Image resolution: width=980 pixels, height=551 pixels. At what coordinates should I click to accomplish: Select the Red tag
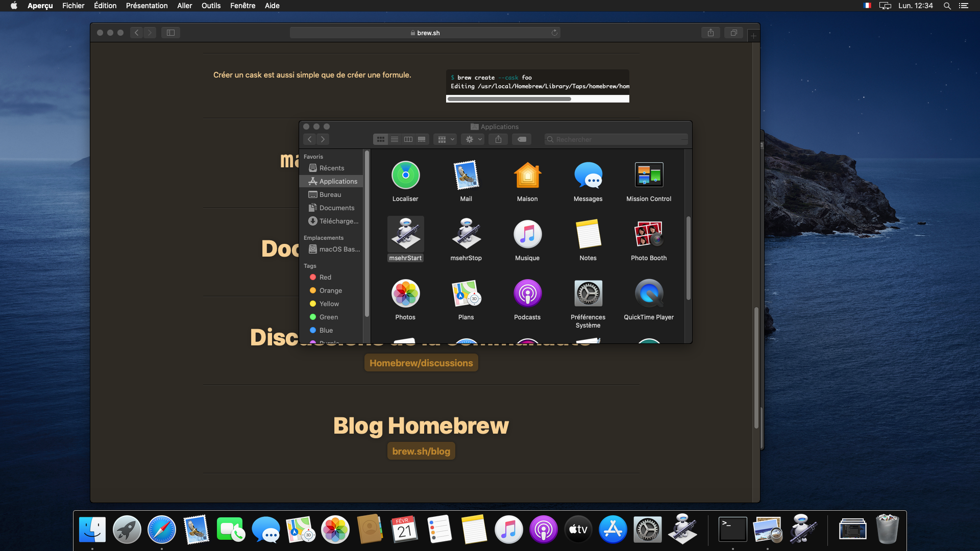[x=331, y=277]
